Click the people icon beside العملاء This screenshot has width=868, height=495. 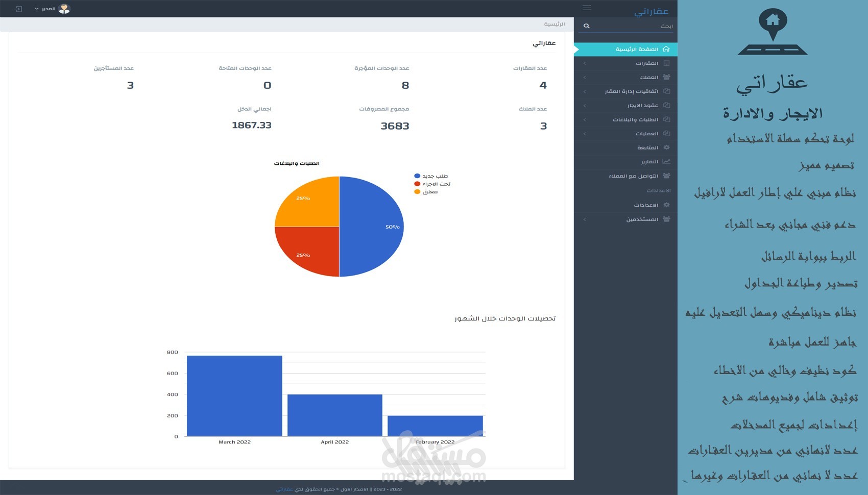[666, 77]
